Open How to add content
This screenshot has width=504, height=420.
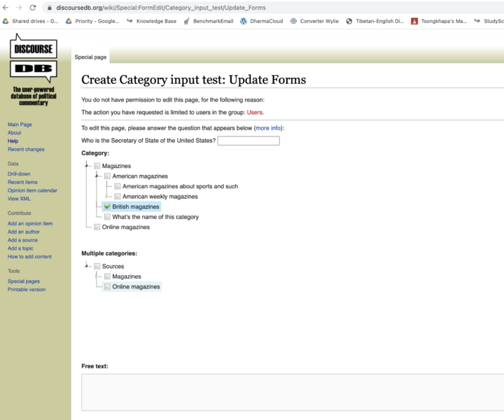(x=29, y=257)
